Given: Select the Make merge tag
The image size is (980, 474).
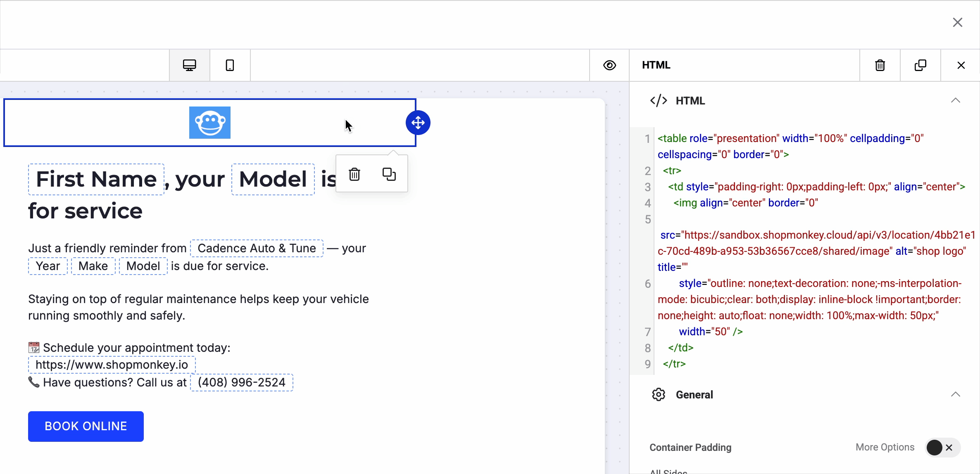Looking at the screenshot, I should click(x=93, y=266).
